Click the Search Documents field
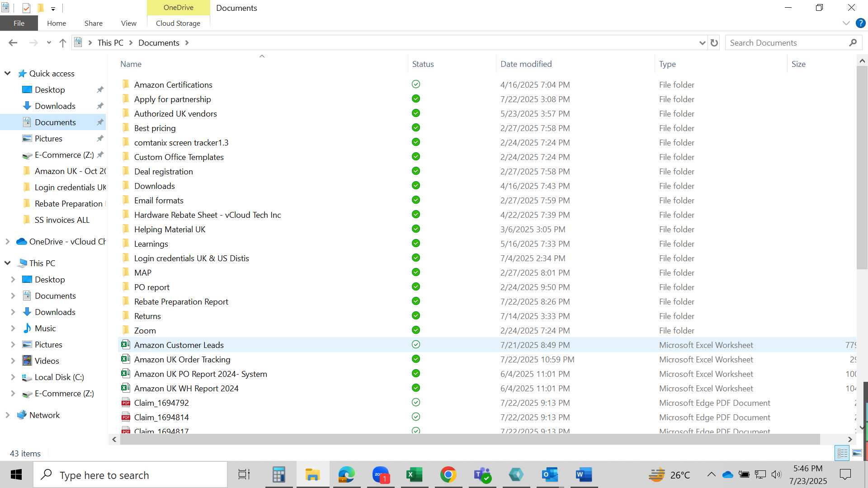 coord(787,42)
